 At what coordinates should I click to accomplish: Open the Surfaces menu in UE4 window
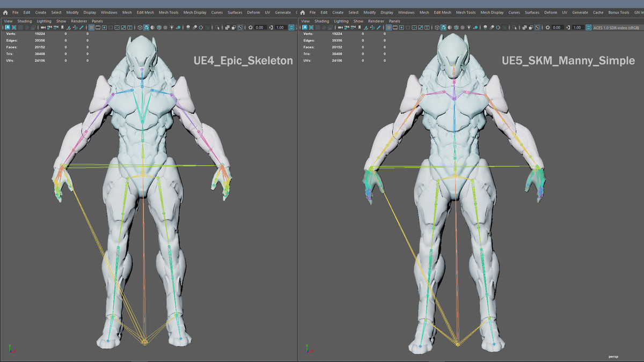click(235, 12)
